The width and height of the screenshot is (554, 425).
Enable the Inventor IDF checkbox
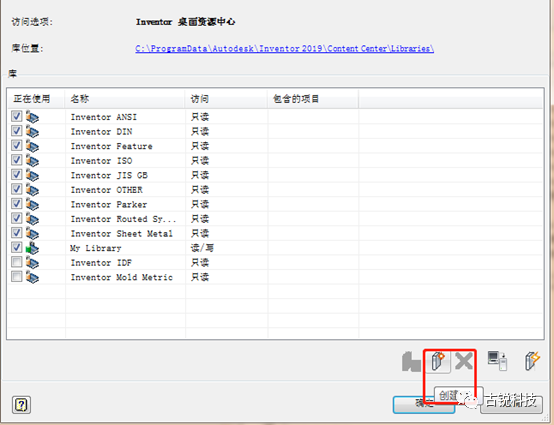17,262
